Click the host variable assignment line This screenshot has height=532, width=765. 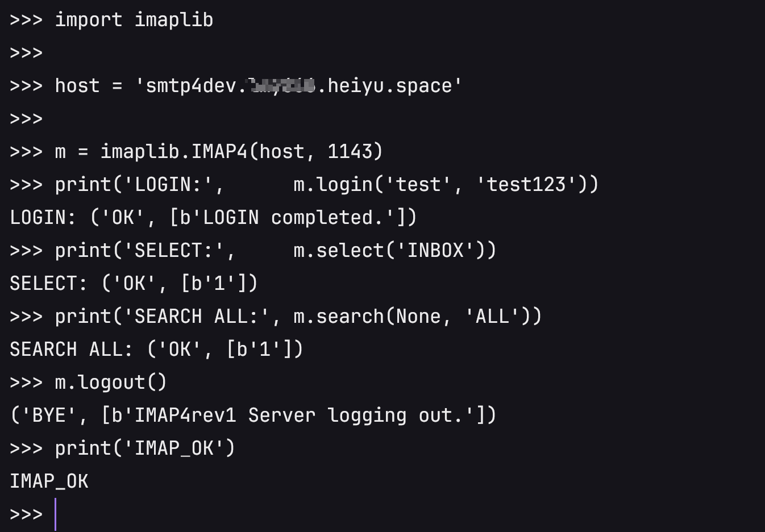(x=236, y=86)
